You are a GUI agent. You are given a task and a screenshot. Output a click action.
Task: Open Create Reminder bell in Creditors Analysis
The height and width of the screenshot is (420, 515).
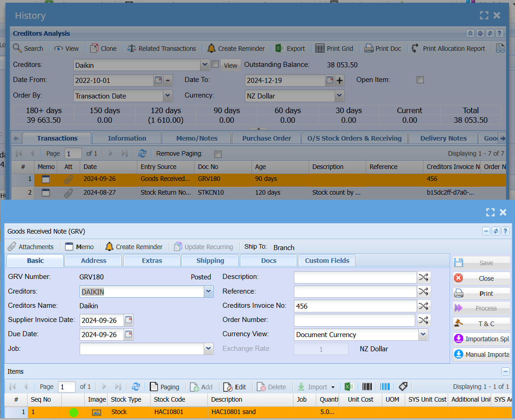click(x=211, y=49)
